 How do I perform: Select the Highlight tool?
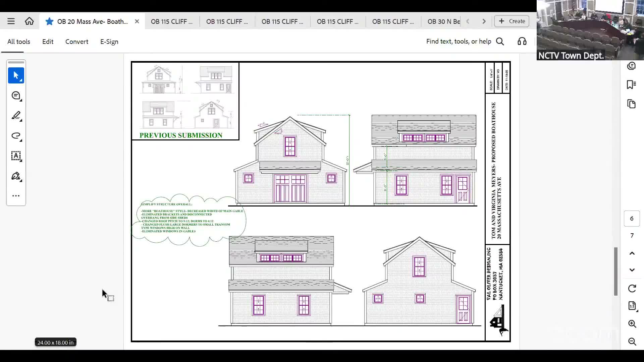click(16, 116)
